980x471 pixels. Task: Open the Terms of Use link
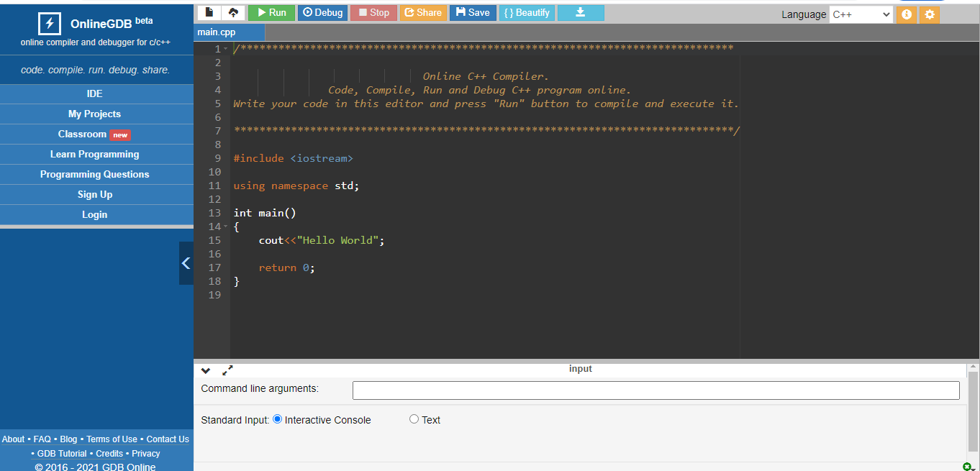(112, 439)
